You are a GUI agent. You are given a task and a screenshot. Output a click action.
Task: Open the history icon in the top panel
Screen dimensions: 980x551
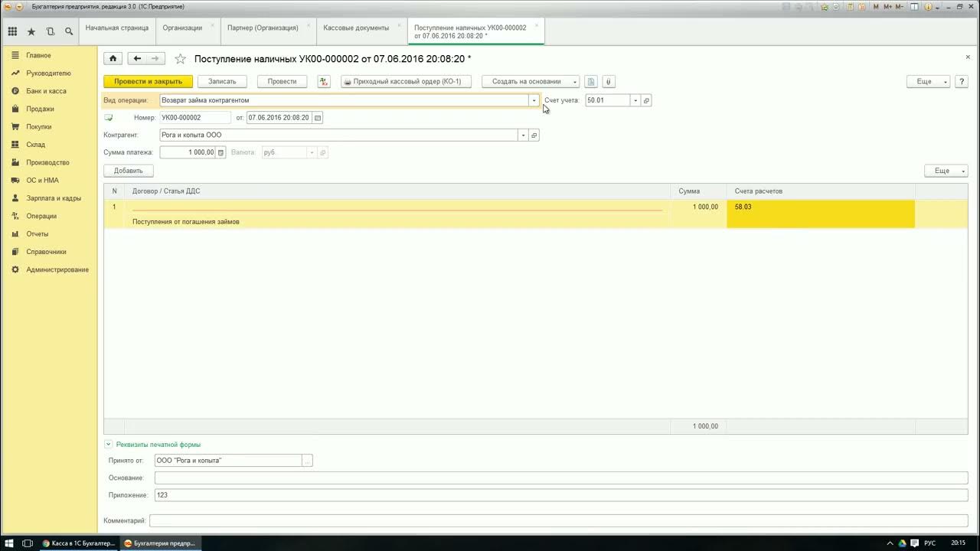(51, 31)
